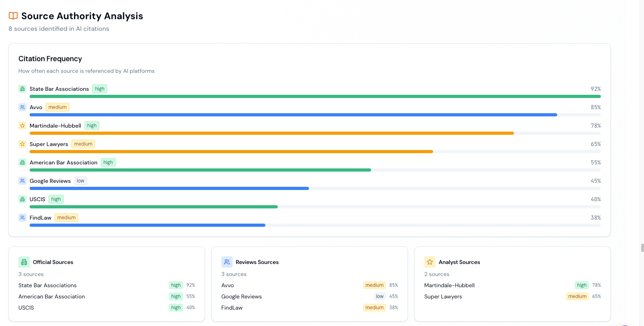Select Super Lawyers label in Citation Frequency

[x=49, y=144]
